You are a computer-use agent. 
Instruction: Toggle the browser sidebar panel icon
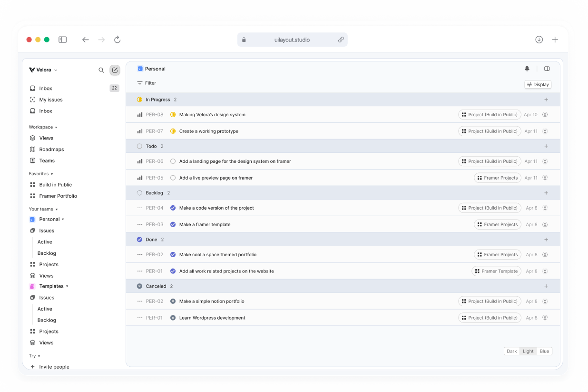[62, 40]
